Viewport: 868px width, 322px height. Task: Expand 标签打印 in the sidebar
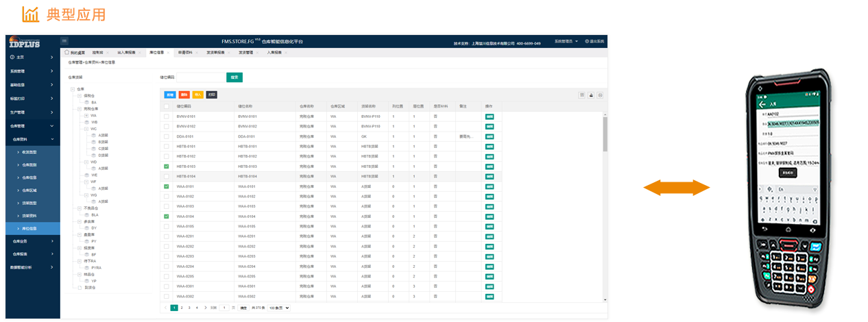pos(32,99)
